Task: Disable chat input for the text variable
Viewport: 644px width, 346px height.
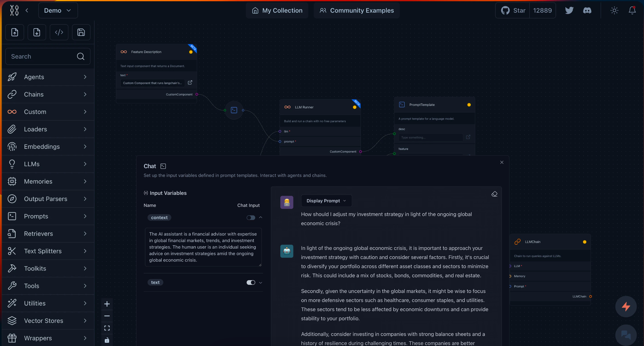Action: (x=251, y=282)
